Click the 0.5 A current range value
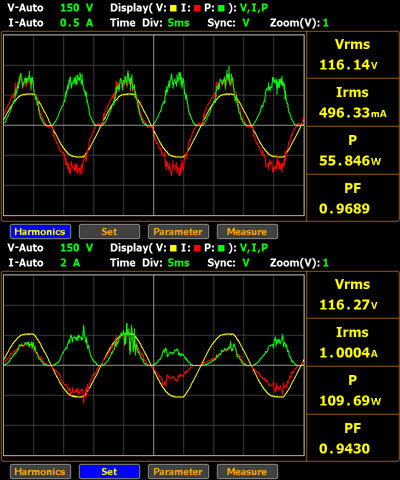400x480 pixels. [76, 23]
